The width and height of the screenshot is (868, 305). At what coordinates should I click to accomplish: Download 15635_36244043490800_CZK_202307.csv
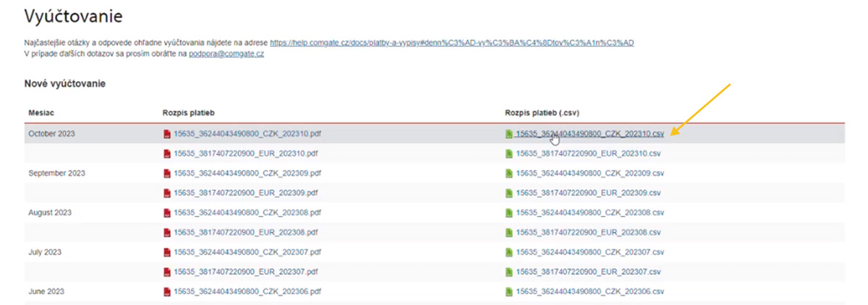pyautogui.click(x=590, y=251)
